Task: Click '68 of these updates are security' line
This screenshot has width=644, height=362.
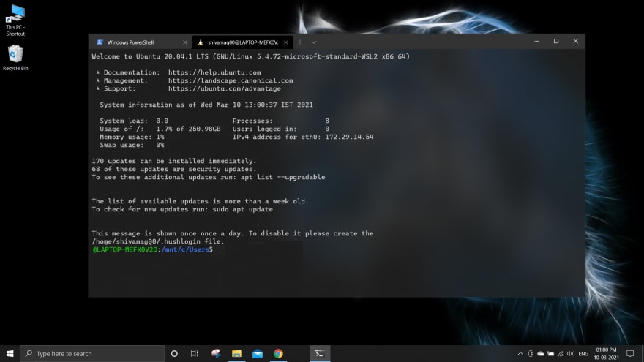Action: 173,169
